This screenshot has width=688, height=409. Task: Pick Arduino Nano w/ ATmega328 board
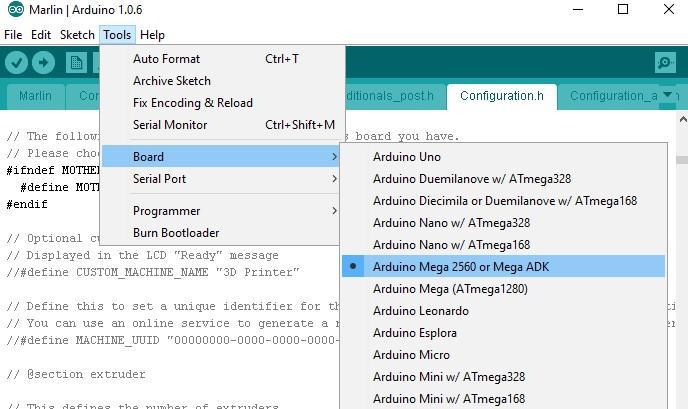coord(451,223)
